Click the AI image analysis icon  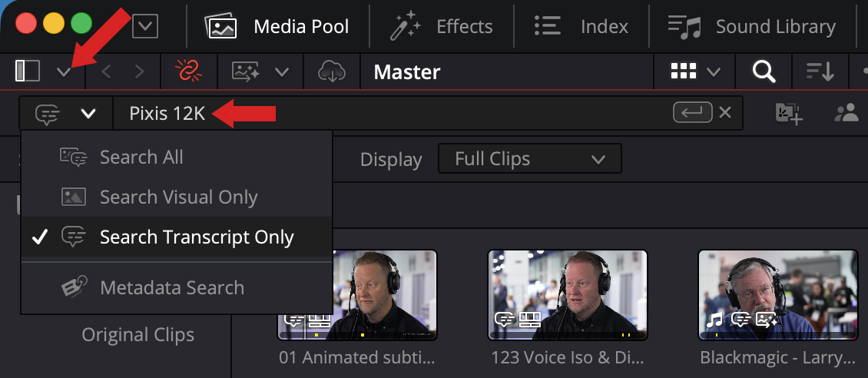[247, 72]
